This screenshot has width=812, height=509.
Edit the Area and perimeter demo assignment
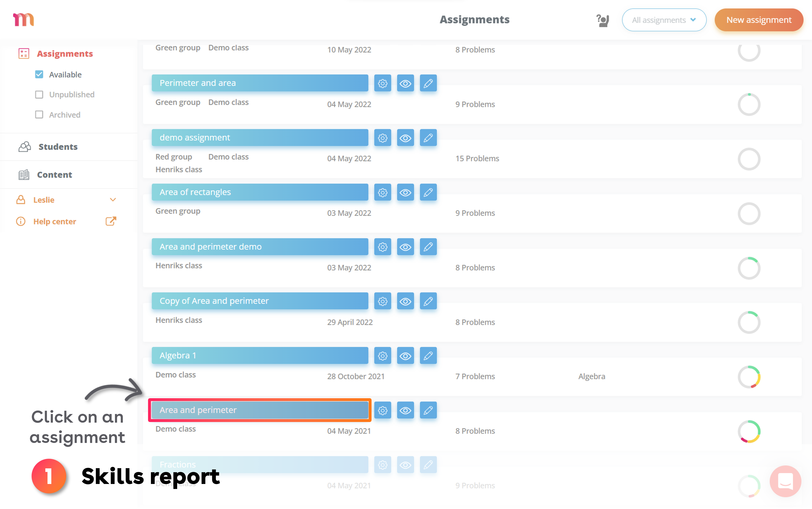428,247
